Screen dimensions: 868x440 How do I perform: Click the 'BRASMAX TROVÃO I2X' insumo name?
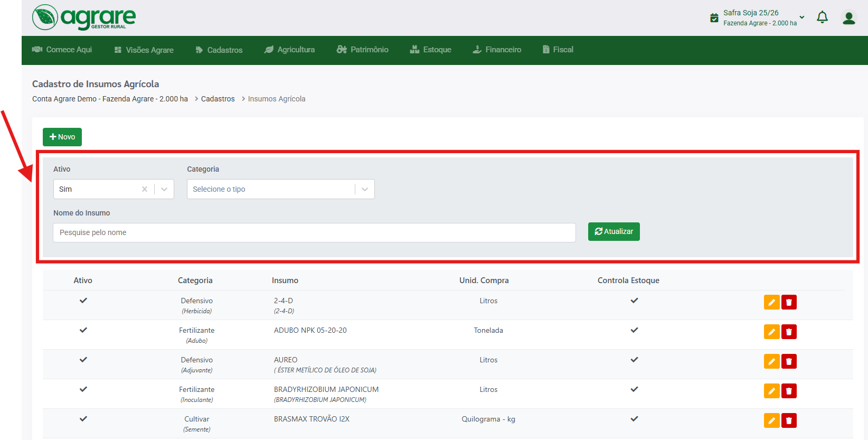click(312, 419)
